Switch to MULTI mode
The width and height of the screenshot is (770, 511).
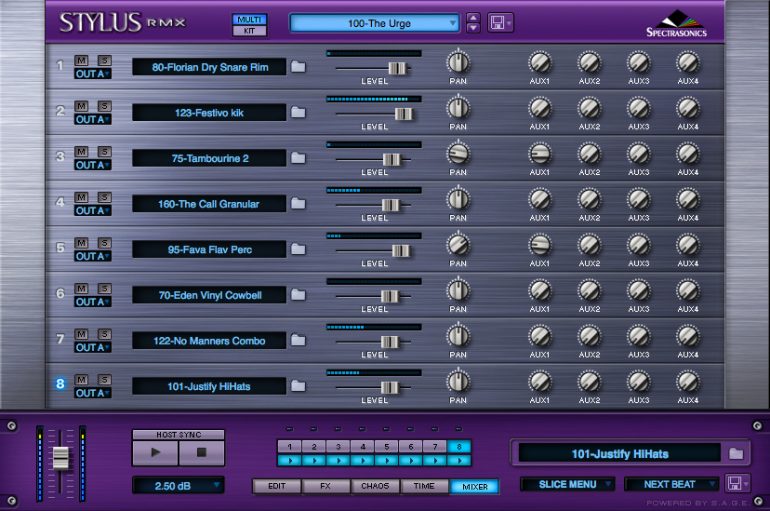249,19
